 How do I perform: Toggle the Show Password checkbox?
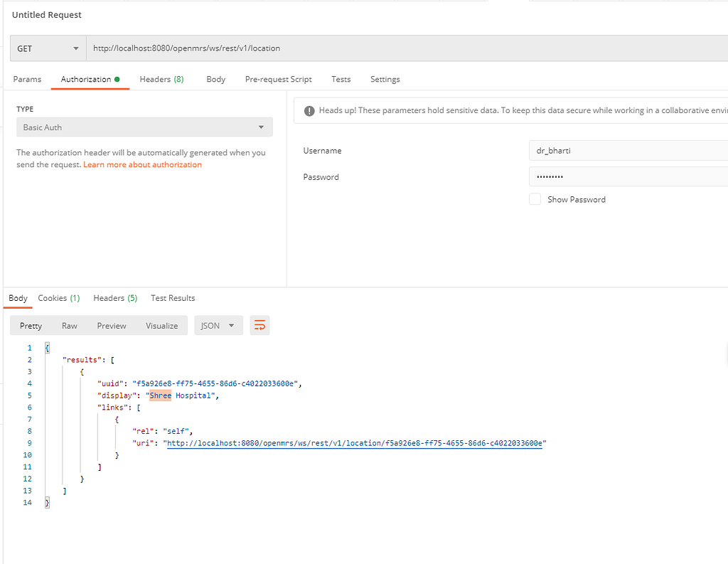[x=535, y=200]
